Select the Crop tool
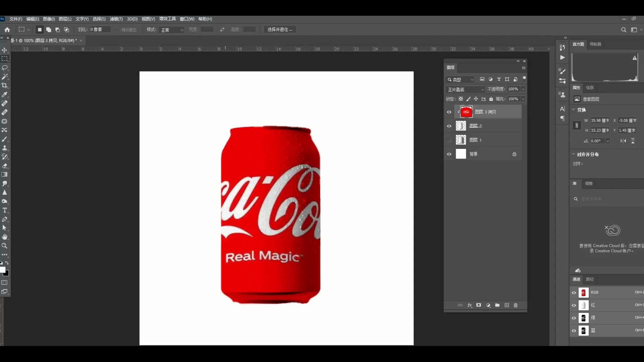Screen dimensions: 644x362 (x=5, y=85)
